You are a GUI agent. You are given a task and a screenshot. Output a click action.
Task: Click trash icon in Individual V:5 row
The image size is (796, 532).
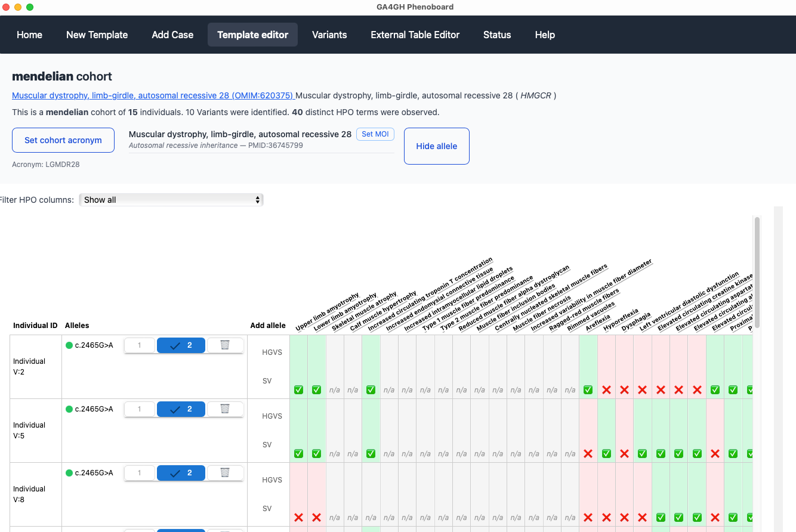(225, 409)
